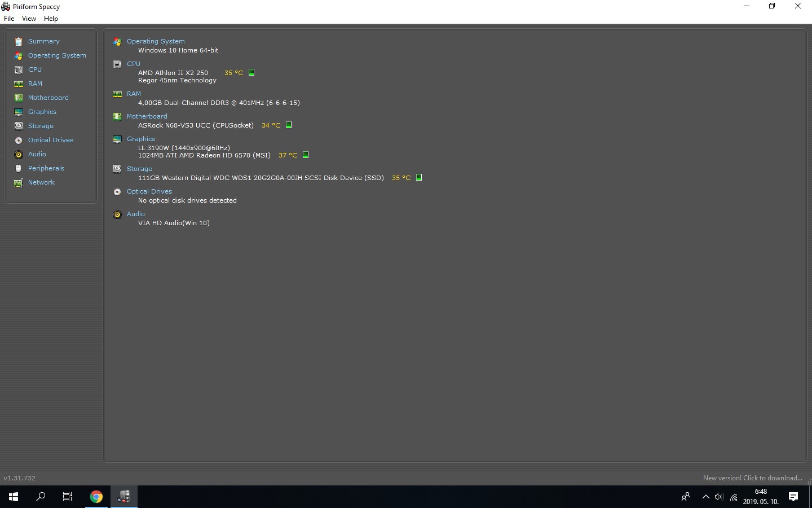Click the RAM heading link in summary
Image resolution: width=812 pixels, height=508 pixels.
click(x=134, y=94)
